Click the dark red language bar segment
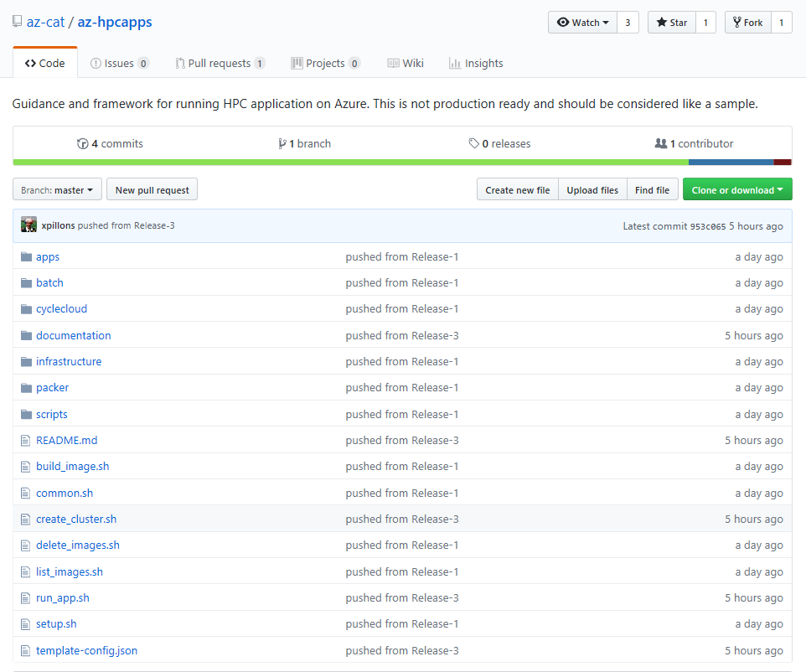Screen dimensions: 806x672 point(783,163)
